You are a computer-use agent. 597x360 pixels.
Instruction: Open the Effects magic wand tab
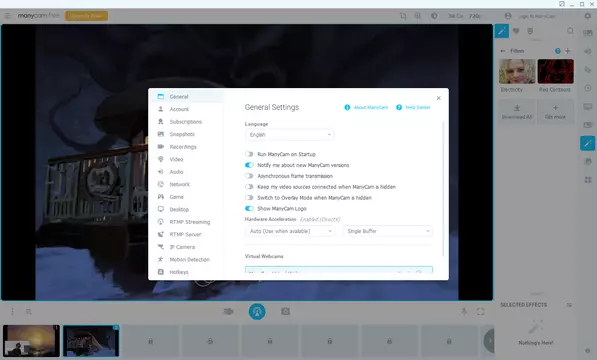pyautogui.click(x=502, y=31)
